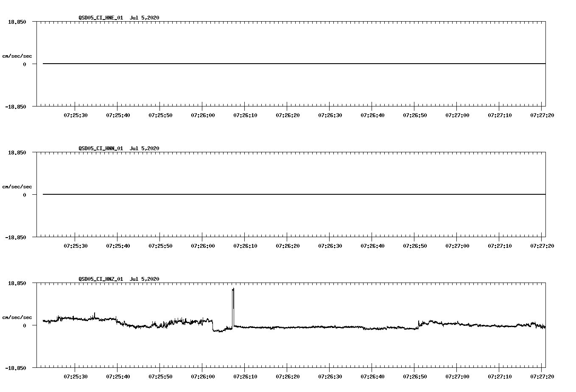Click the cm/sec/sec unit label on HNZ plot

click(17, 317)
